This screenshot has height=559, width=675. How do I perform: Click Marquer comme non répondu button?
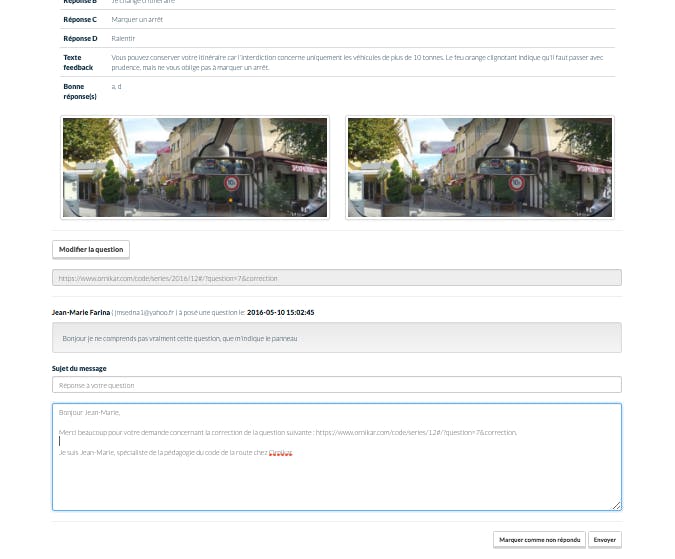pos(539,540)
